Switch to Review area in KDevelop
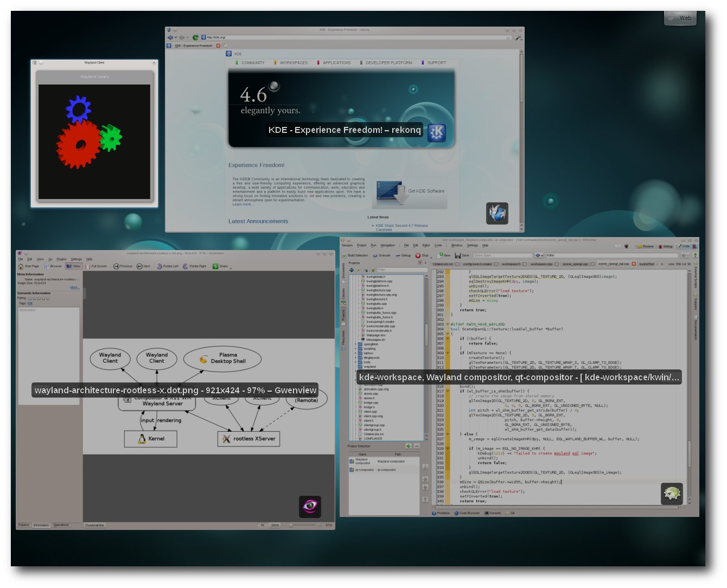Image resolution: width=727 pixels, height=588 pixels. (x=645, y=246)
